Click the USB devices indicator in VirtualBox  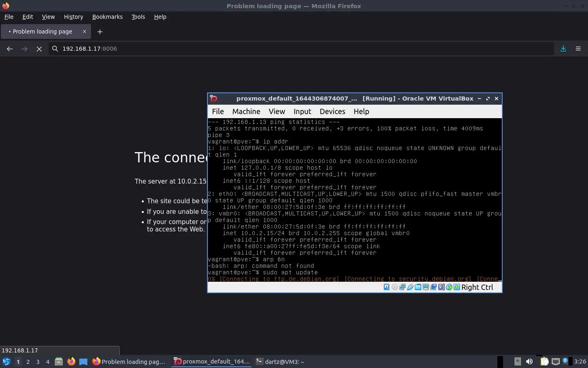[410, 287]
